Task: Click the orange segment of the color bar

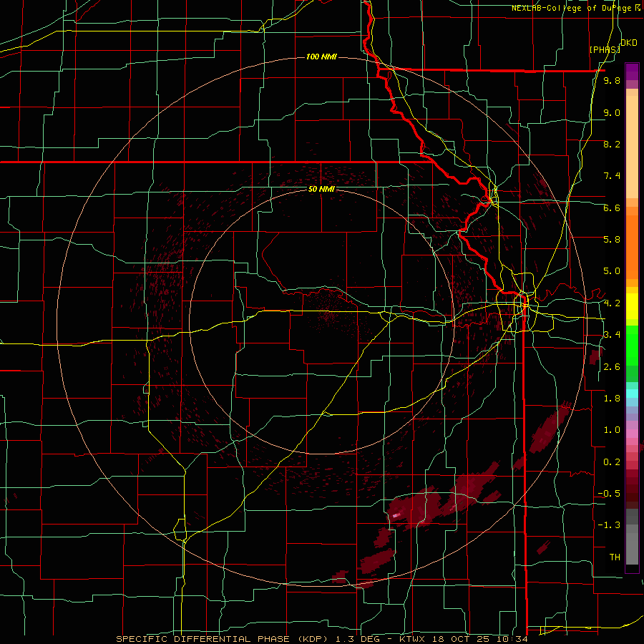Action: [x=632, y=248]
